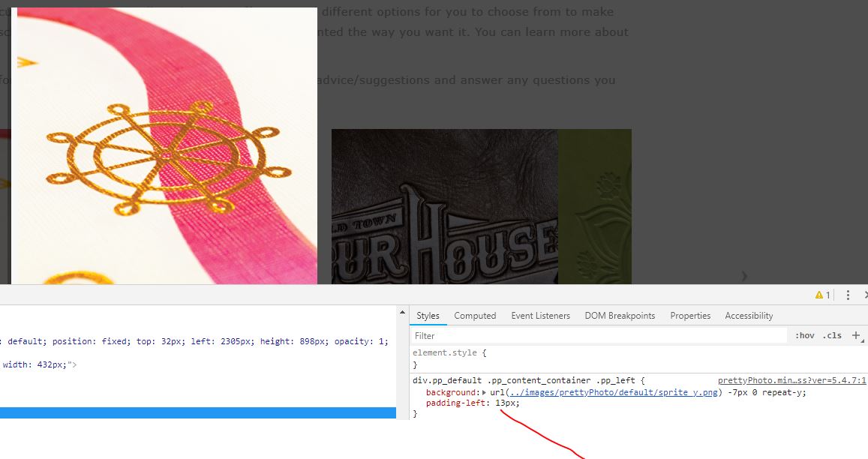This screenshot has height=459, width=868.
Task: Open DevTools three-dot customize menu
Action: (x=848, y=295)
